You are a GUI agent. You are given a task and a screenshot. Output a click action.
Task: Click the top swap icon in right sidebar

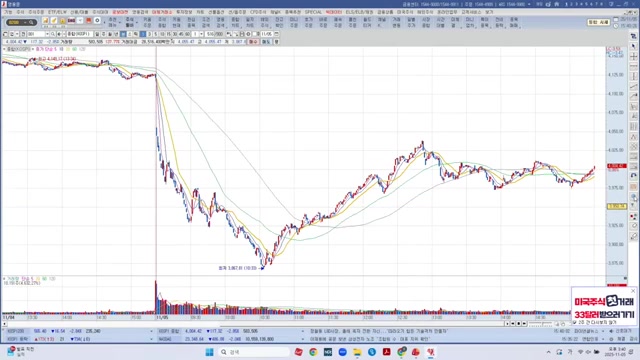click(633, 36)
